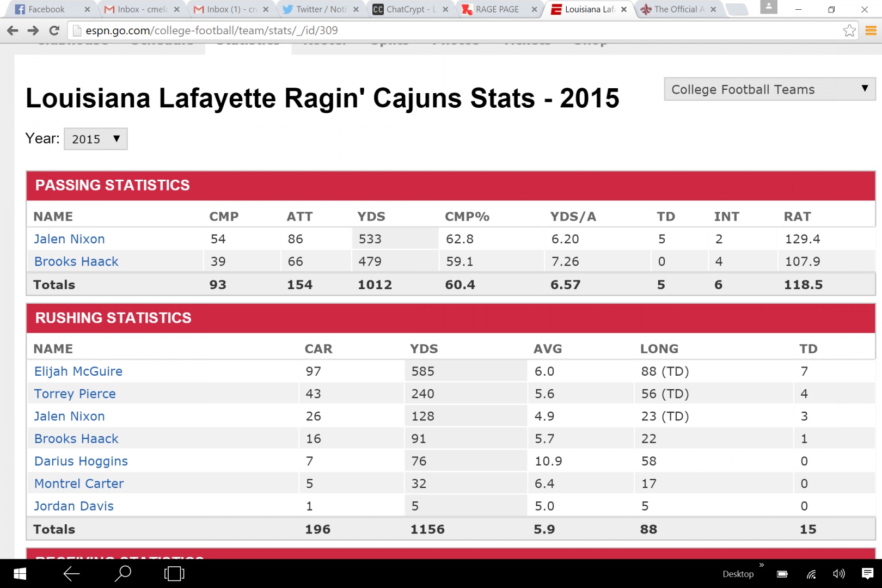The height and width of the screenshot is (588, 882).
Task: Bookmark this page with the star icon
Action: coord(849,30)
